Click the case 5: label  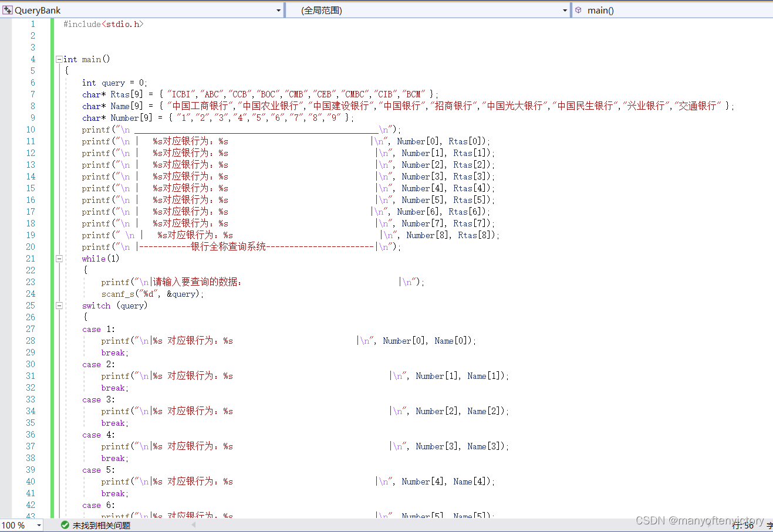point(99,470)
